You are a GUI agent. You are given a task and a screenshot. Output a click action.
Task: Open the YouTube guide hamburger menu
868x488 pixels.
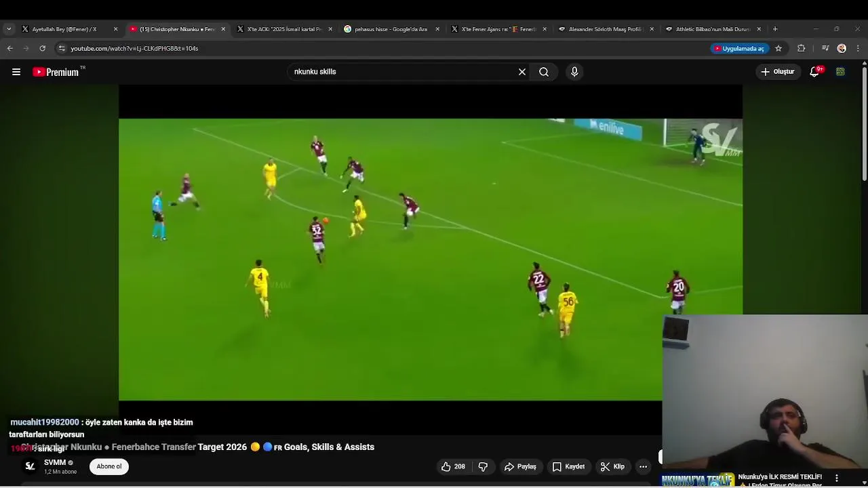pos(16,72)
